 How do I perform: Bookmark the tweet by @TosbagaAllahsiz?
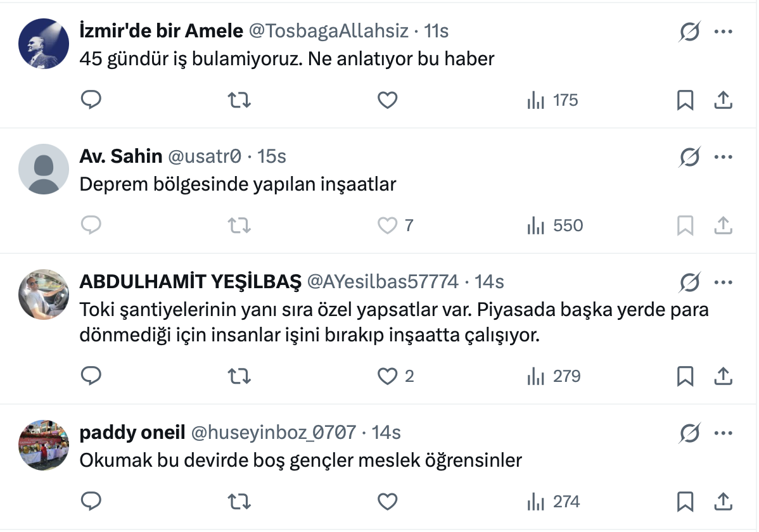coord(685,100)
